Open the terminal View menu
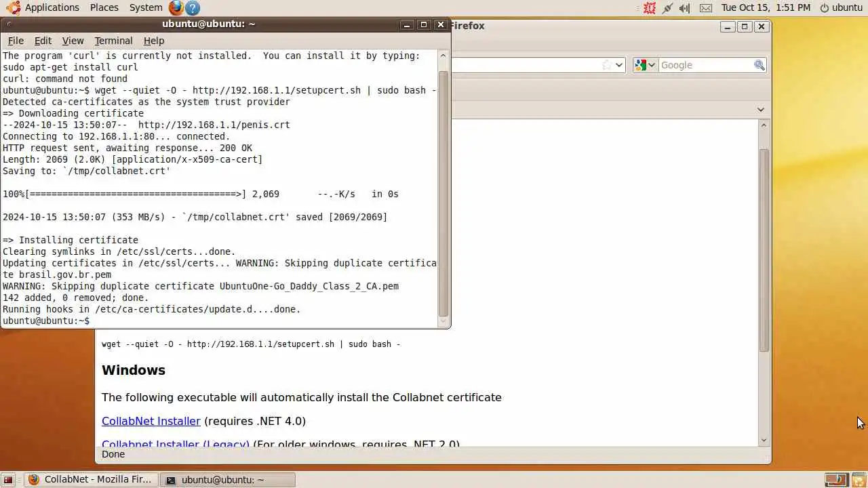 click(73, 41)
